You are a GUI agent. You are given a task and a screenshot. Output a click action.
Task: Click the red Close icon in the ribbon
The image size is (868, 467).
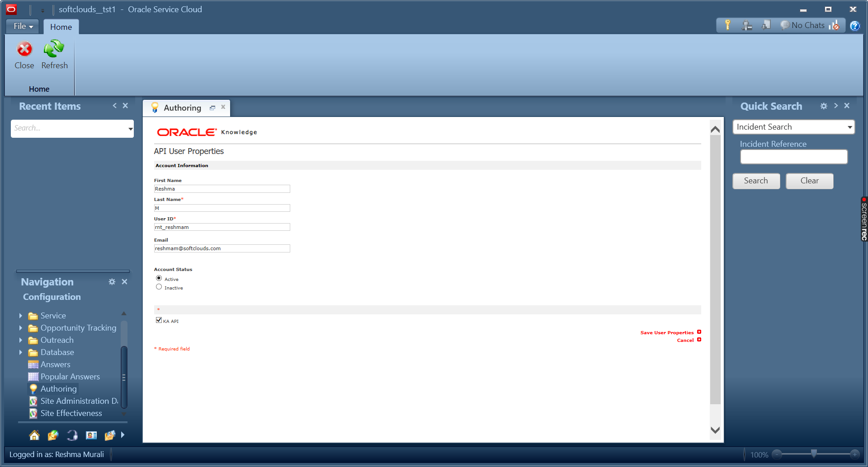(x=24, y=49)
